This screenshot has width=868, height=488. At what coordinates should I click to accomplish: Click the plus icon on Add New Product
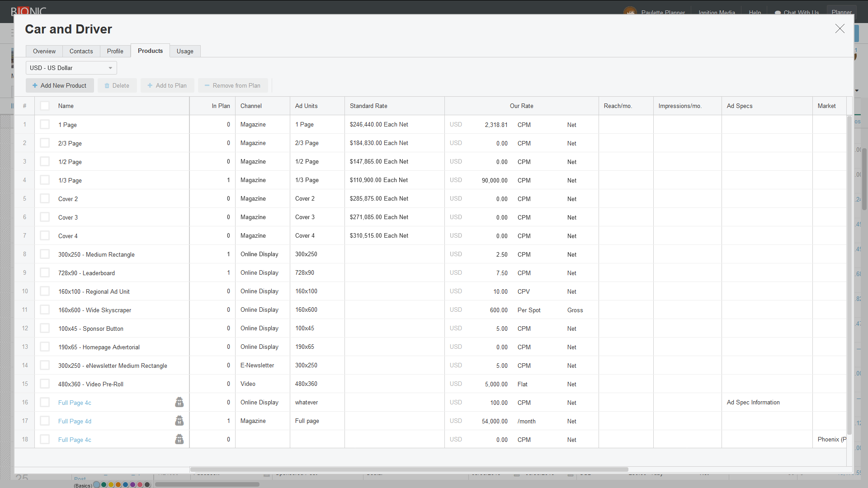(x=35, y=85)
